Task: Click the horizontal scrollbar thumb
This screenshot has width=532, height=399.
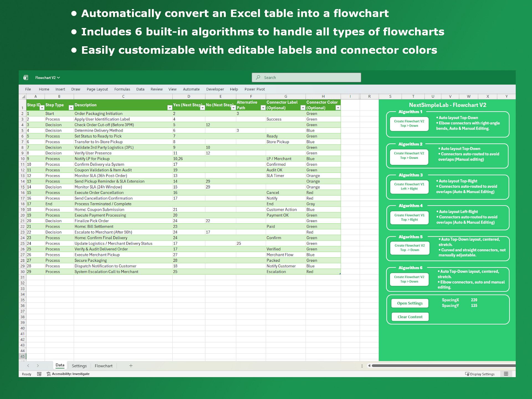Action: pyautogui.click(x=443, y=366)
